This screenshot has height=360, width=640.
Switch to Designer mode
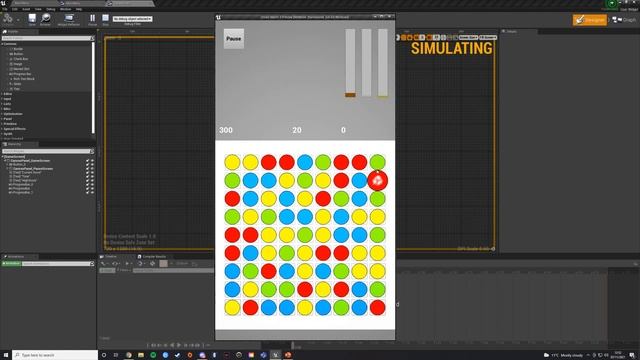590,20
